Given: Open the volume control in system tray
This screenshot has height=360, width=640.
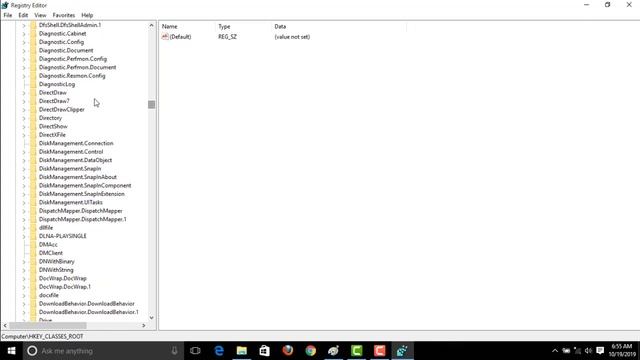Looking at the screenshot, I should [x=588, y=351].
